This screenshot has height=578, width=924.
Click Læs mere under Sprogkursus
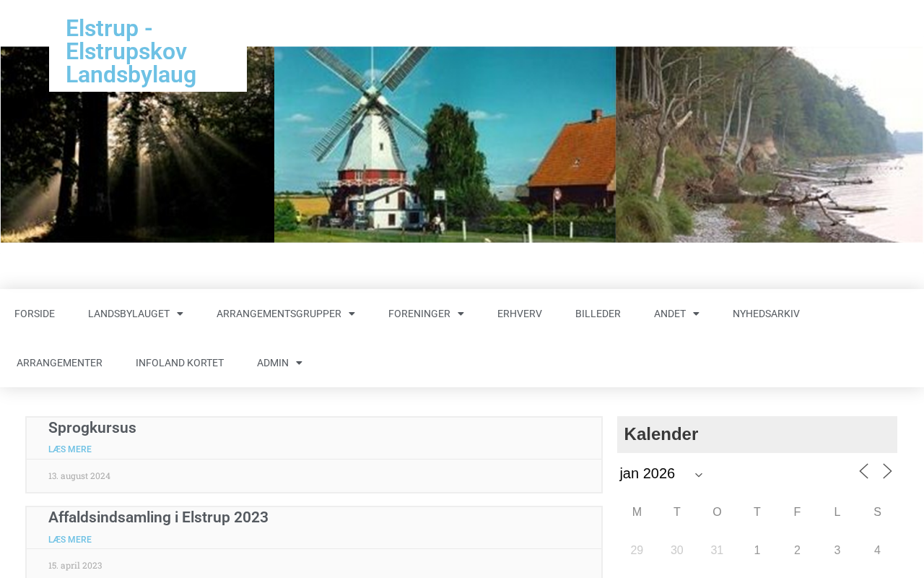[70, 449]
